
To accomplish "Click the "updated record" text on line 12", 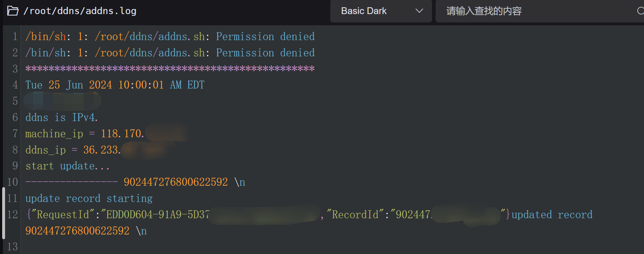I will 552,215.
